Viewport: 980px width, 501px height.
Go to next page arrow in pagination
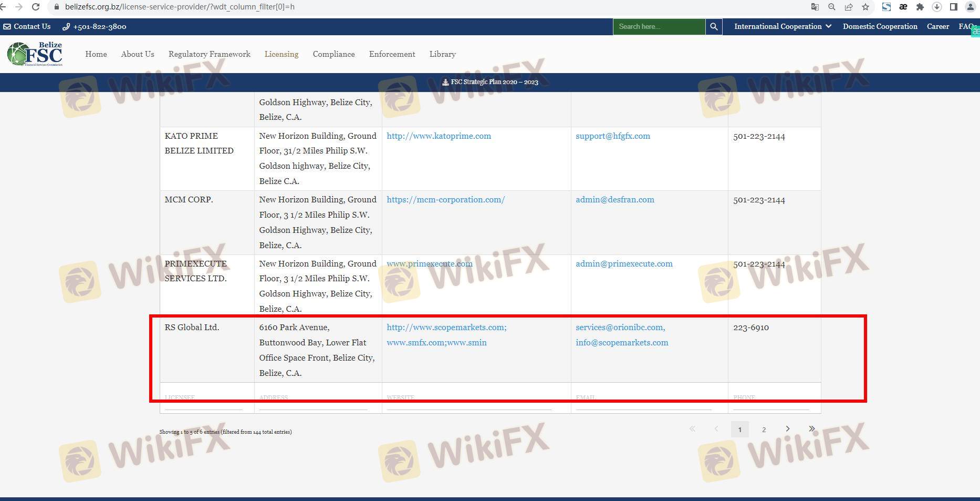tap(787, 429)
